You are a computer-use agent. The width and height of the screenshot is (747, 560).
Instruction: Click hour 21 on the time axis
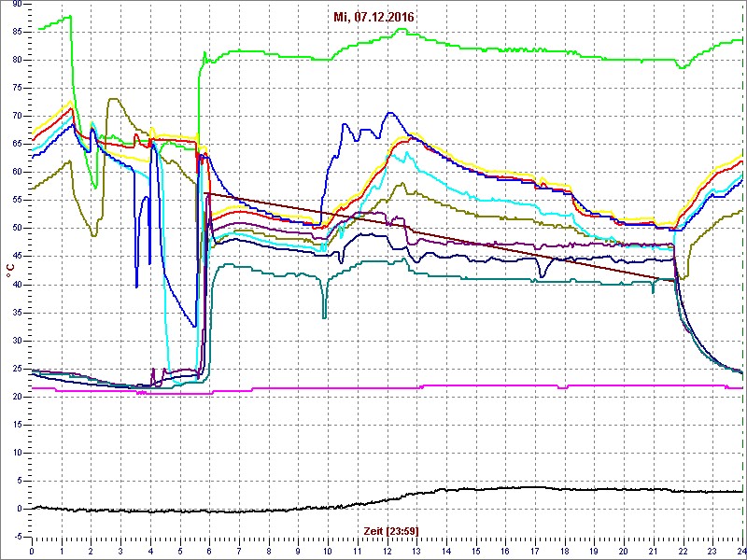click(x=654, y=551)
